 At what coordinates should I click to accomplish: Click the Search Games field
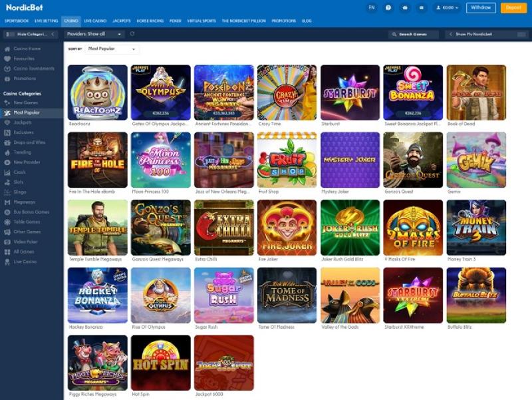click(414, 34)
